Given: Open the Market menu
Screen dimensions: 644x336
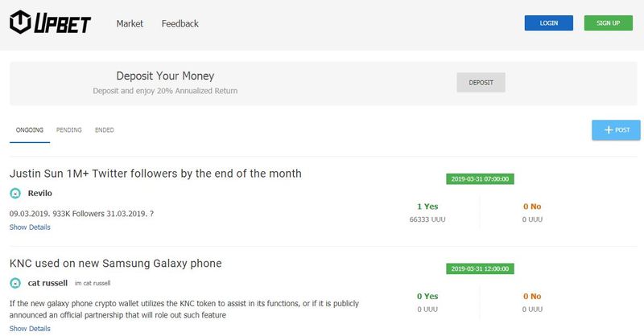Looking at the screenshot, I should (x=130, y=23).
